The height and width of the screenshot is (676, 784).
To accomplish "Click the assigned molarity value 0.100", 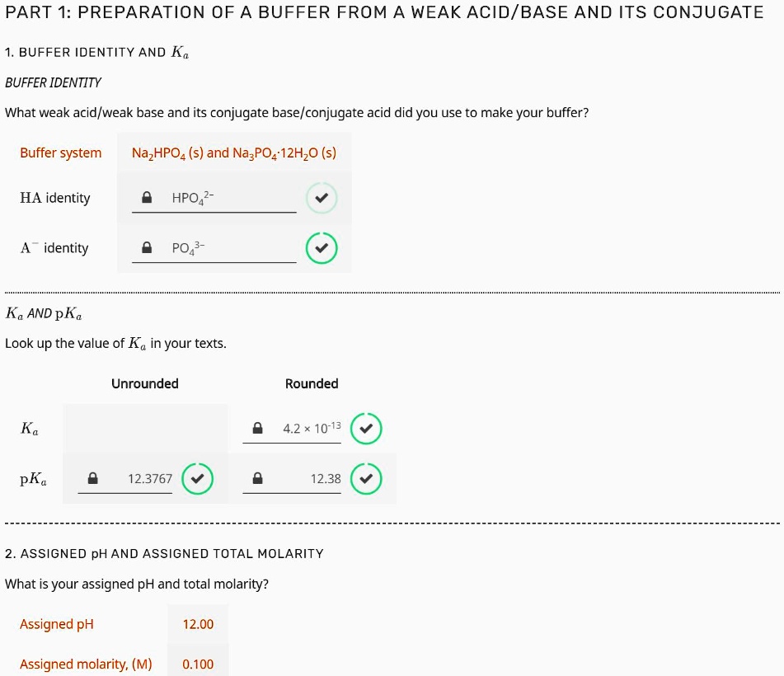I will point(197,664).
